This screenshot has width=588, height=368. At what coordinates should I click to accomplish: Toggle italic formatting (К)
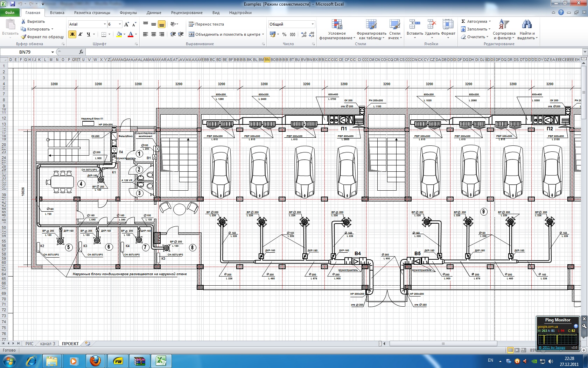80,34
